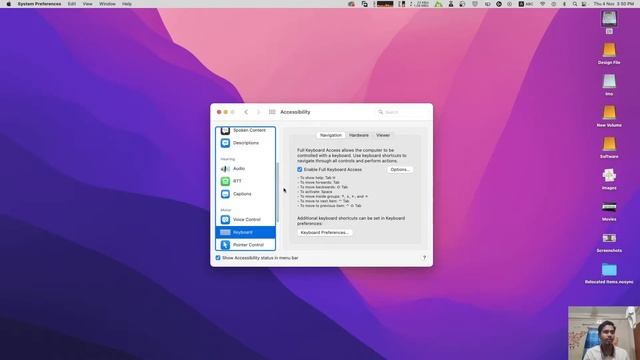This screenshot has height=360, width=640.
Task: Open the Edit menu
Action: (72, 4)
